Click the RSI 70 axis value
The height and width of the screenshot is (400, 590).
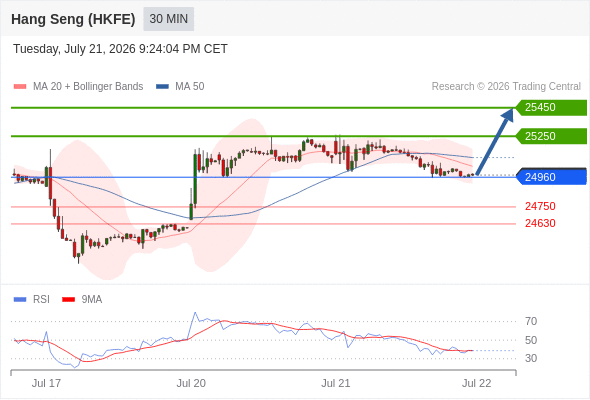tap(531, 321)
